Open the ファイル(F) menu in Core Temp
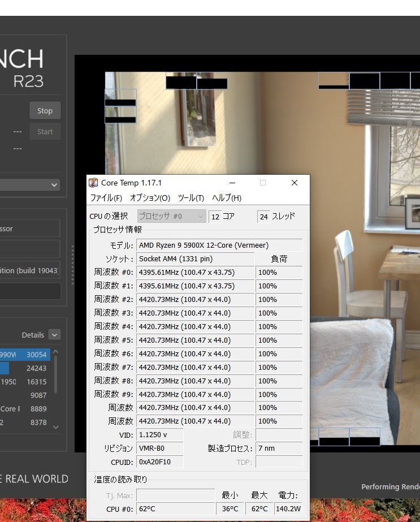The height and width of the screenshot is (522, 420). [x=106, y=198]
